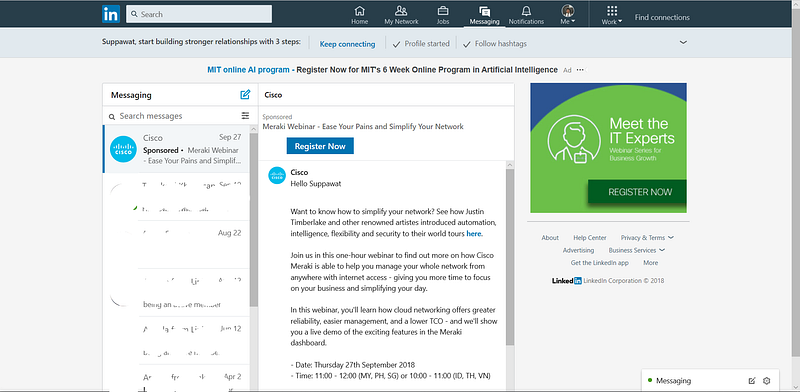Open the Help Center footer link

[x=590, y=238]
